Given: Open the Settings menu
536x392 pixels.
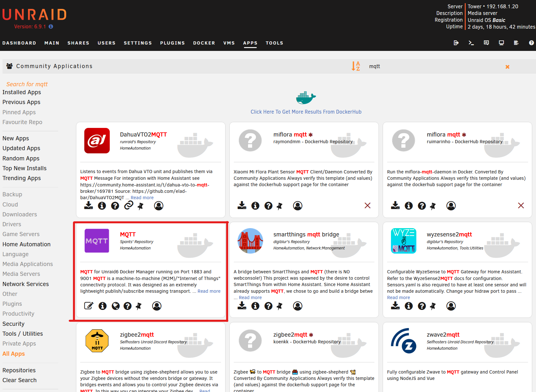Looking at the screenshot, I should point(138,43).
